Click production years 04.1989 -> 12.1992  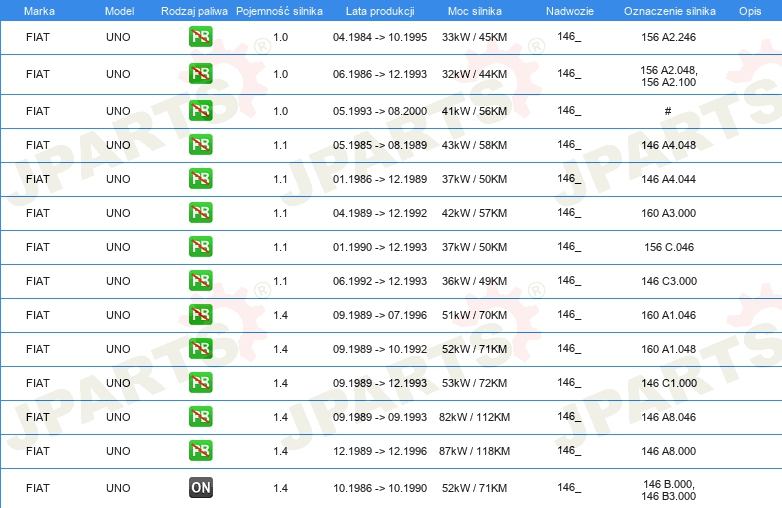(380, 213)
